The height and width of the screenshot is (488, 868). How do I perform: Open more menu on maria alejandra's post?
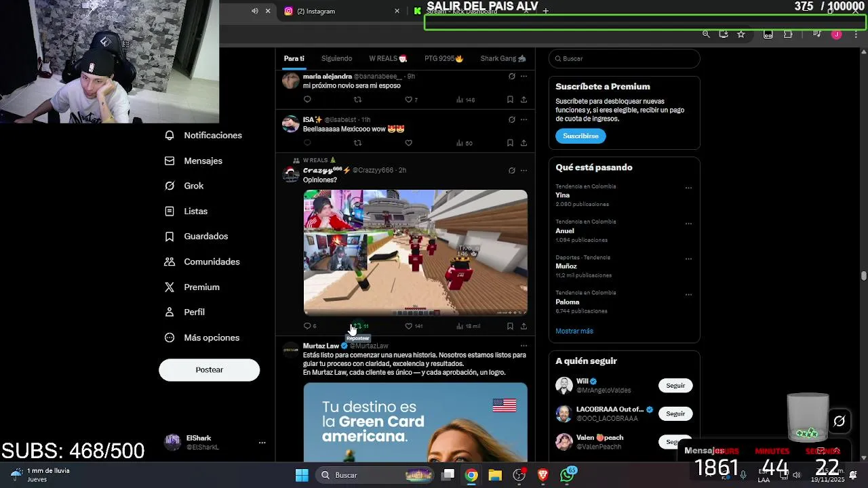[524, 77]
